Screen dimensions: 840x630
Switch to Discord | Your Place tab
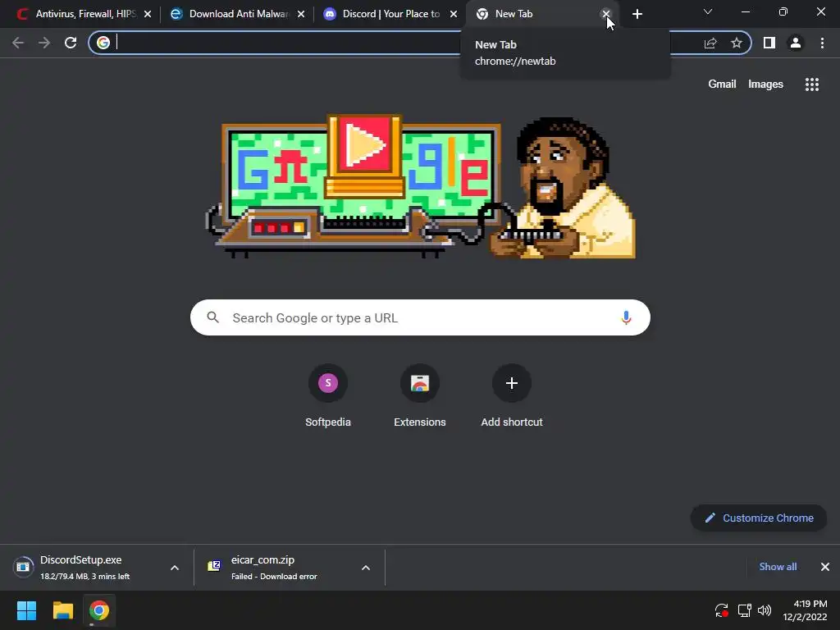tap(390, 14)
